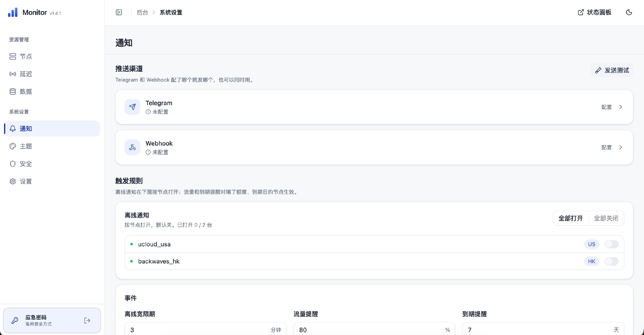Click the pencil icon on 发送测试

[598, 70]
